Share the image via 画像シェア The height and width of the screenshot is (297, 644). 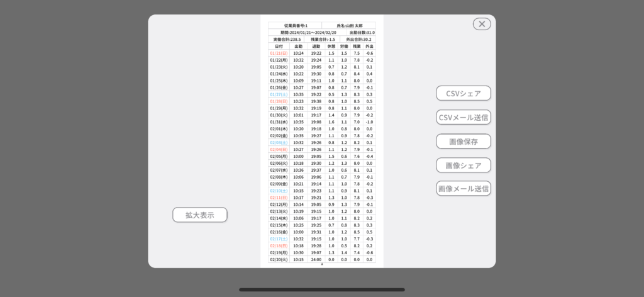pos(464,165)
